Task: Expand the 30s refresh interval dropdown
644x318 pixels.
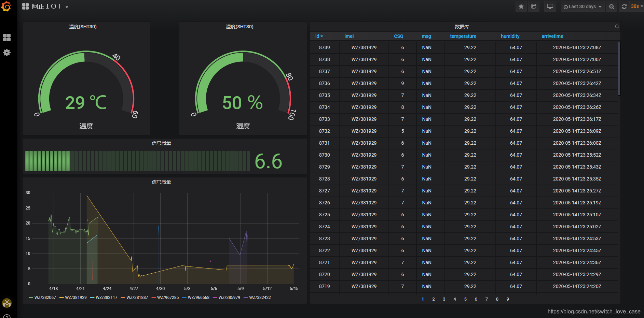Action: (637, 6)
